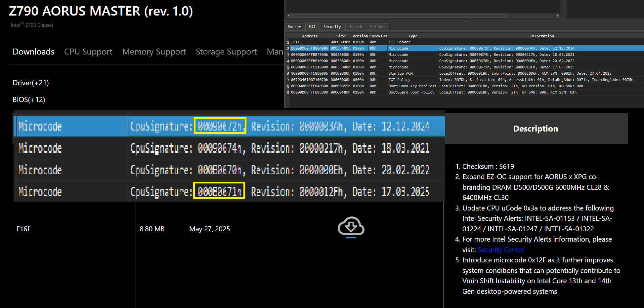Select FIT row with address 00000000FFBE1000h
This screenshot has width=644, height=308.
465,61
